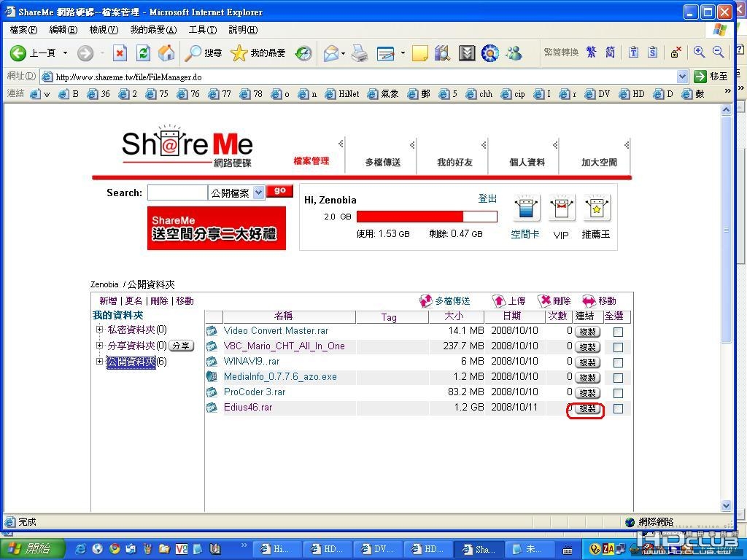
Task: Open the 檢視(V) menu
Action: point(104,29)
